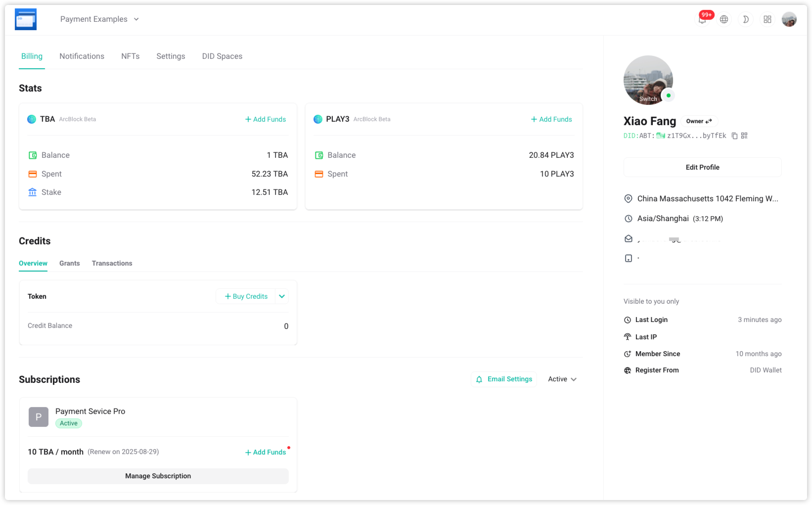Click the globe language icon
Screen dimensions: 812x505
tap(724, 19)
